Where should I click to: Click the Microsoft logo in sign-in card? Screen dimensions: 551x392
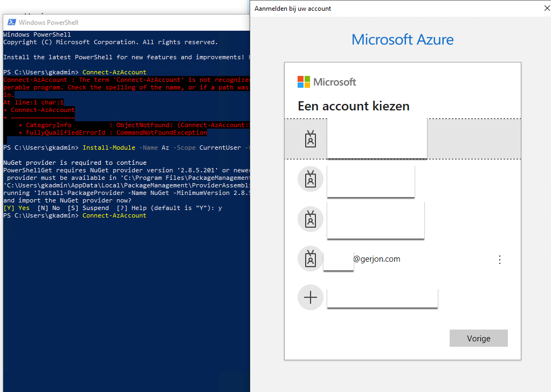tap(327, 82)
